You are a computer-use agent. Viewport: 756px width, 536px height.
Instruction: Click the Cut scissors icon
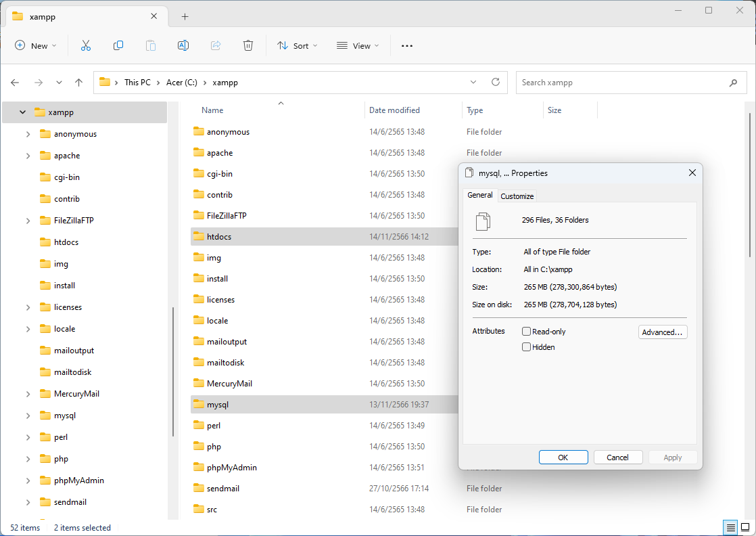click(x=85, y=45)
